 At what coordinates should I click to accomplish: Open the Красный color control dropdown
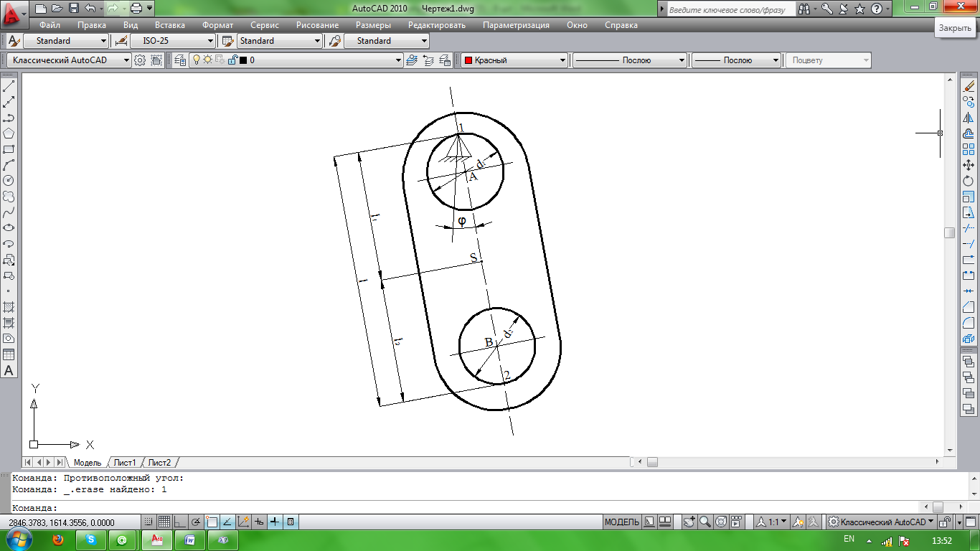(x=515, y=60)
